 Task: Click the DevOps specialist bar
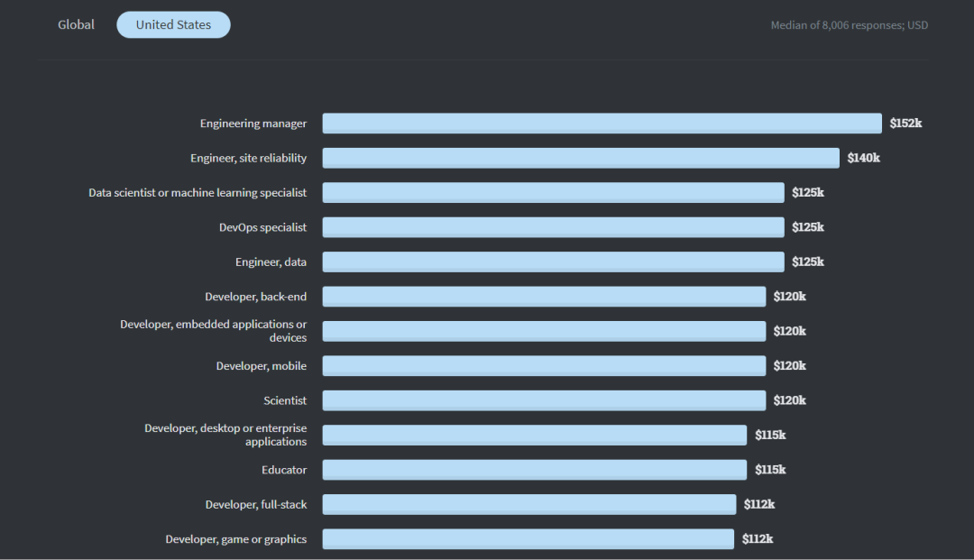coord(553,227)
